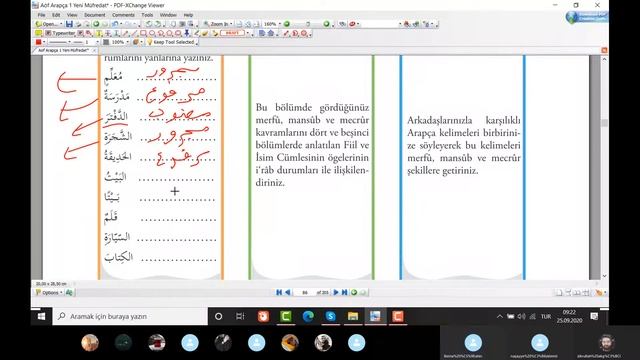Go to the next page
This screenshot has height=360, width=640.
[x=336, y=292]
